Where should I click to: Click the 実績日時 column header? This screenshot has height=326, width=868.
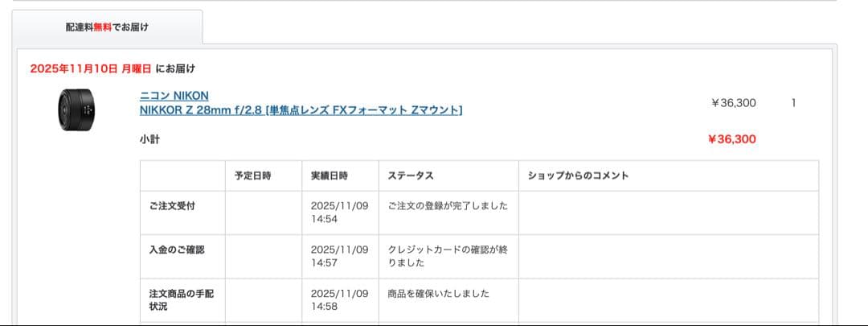tap(330, 175)
